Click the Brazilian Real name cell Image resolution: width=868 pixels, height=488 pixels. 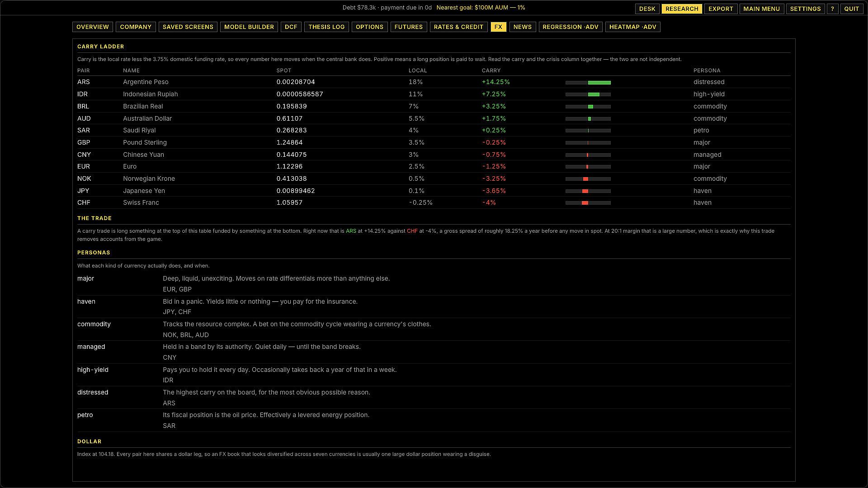(143, 106)
